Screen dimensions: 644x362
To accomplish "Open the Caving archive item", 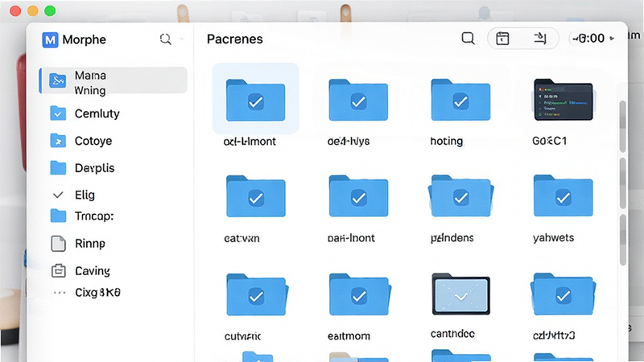I will (58, 271).
